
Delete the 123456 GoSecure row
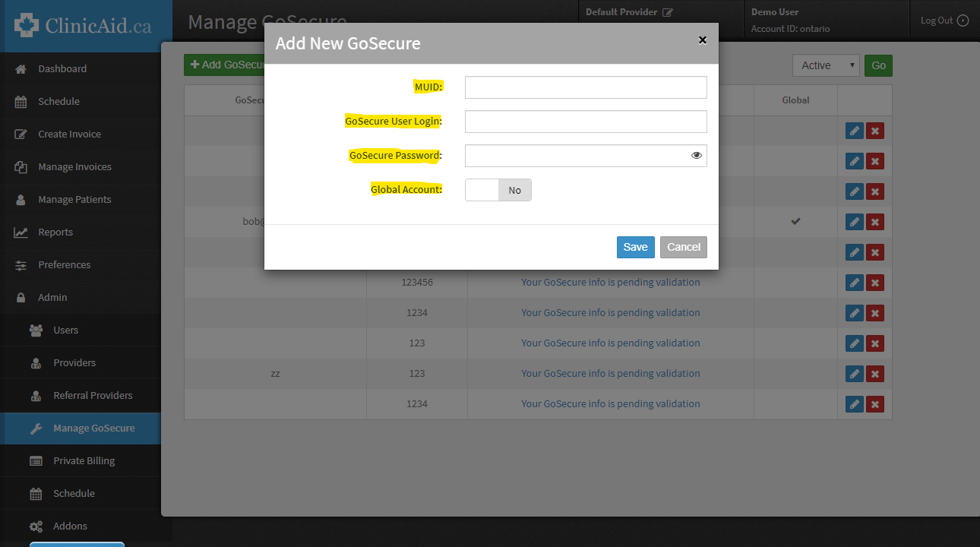(x=875, y=283)
